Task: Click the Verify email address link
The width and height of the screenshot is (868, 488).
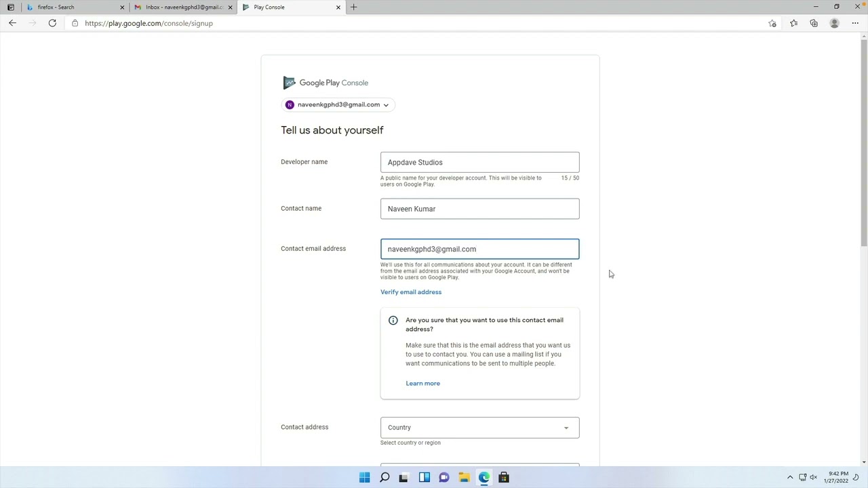Action: (x=411, y=292)
